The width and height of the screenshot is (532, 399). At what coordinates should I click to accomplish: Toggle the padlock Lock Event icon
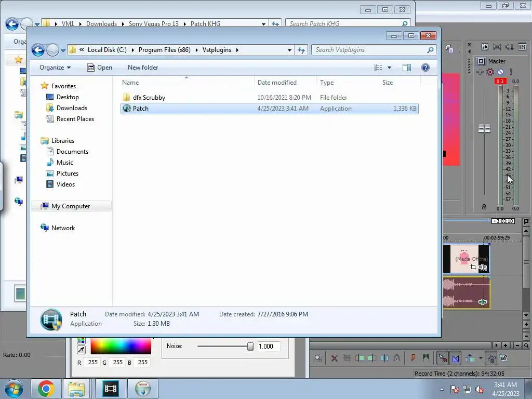point(396,358)
